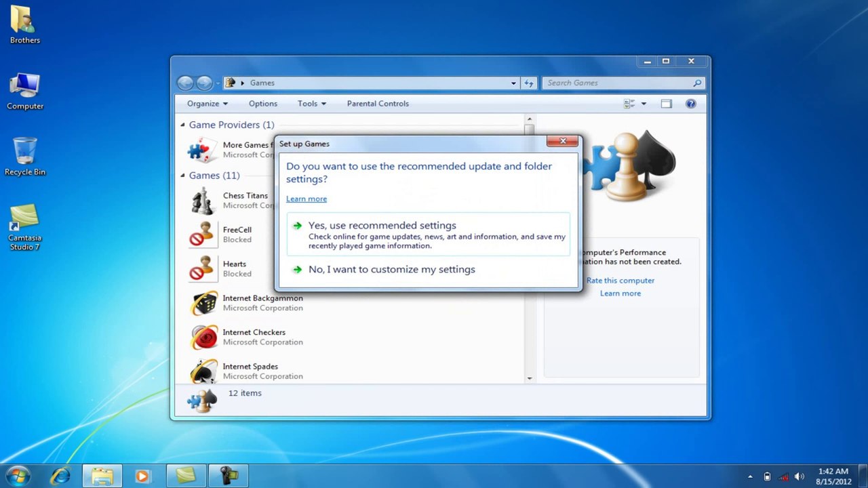The height and width of the screenshot is (488, 868).
Task: Click the Rate this computer link
Action: click(x=620, y=281)
